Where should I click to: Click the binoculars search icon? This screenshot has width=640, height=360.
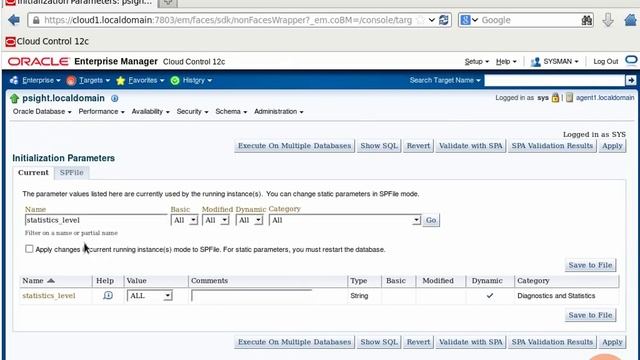coord(587,20)
